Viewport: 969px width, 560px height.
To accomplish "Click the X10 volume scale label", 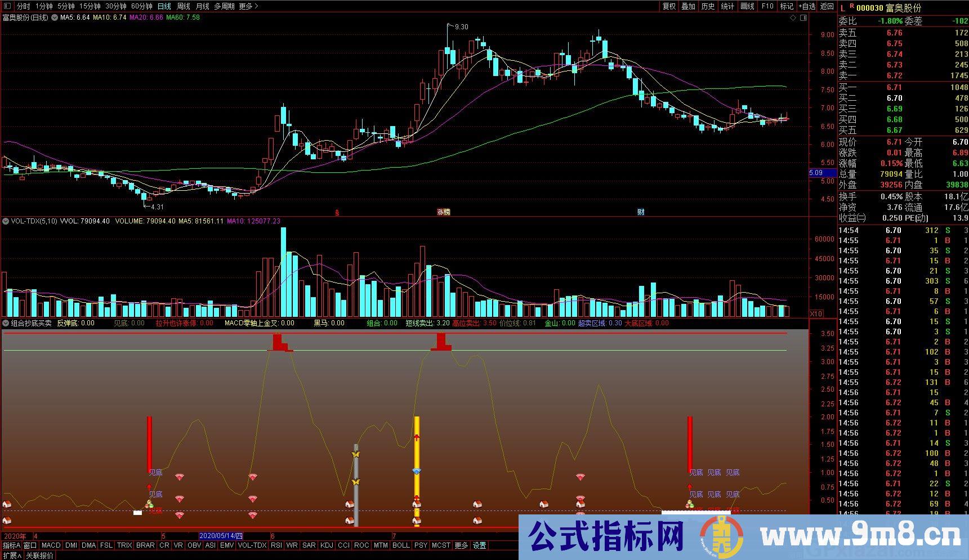I will [x=816, y=313].
